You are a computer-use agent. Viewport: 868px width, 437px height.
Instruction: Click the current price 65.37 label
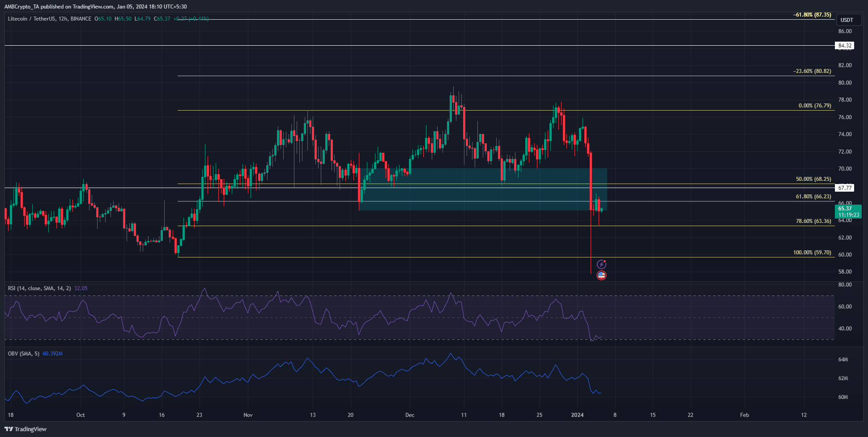click(x=848, y=211)
